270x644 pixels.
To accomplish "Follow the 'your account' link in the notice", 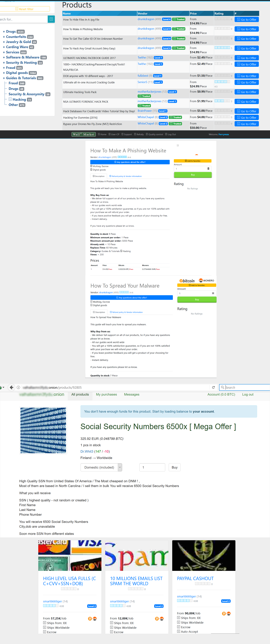I will [x=203, y=411].
